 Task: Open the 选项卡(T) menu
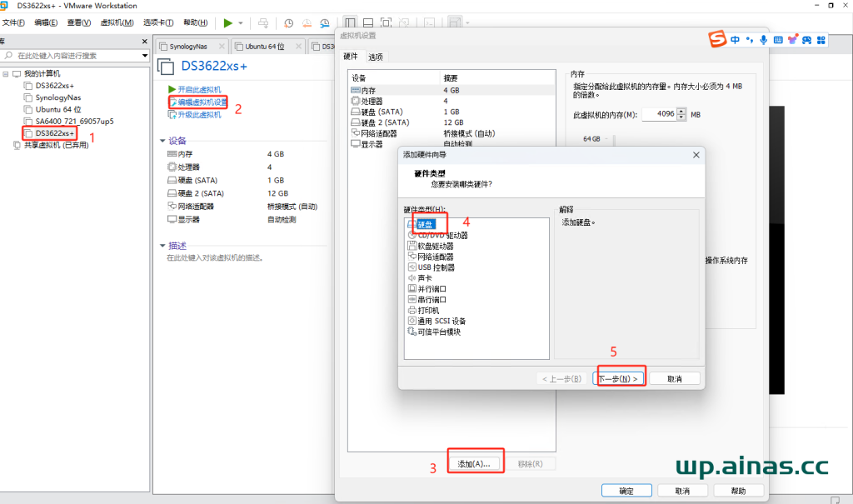click(x=158, y=22)
